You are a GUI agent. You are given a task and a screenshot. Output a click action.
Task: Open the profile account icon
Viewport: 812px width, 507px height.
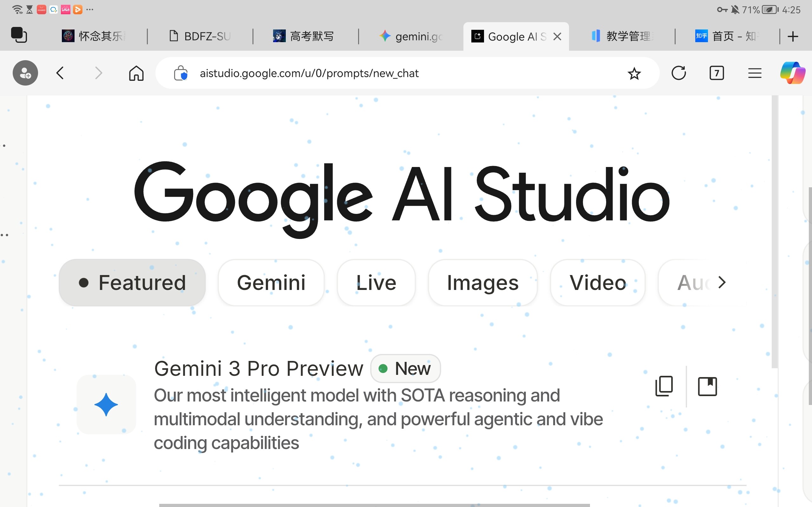[x=25, y=73]
